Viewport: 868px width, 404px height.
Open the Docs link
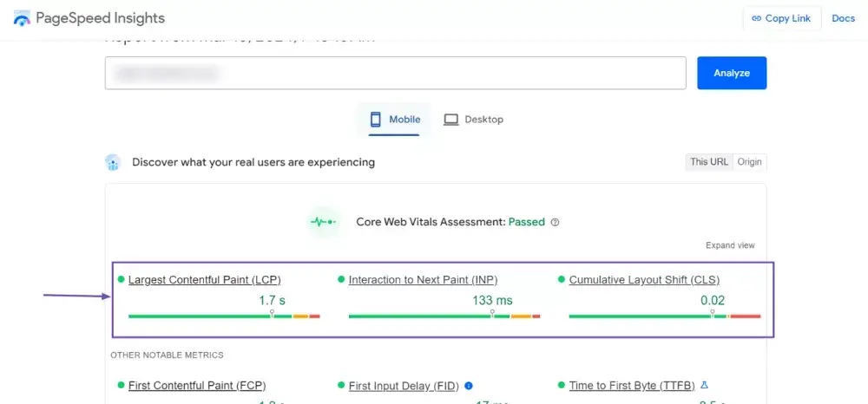coord(843,18)
